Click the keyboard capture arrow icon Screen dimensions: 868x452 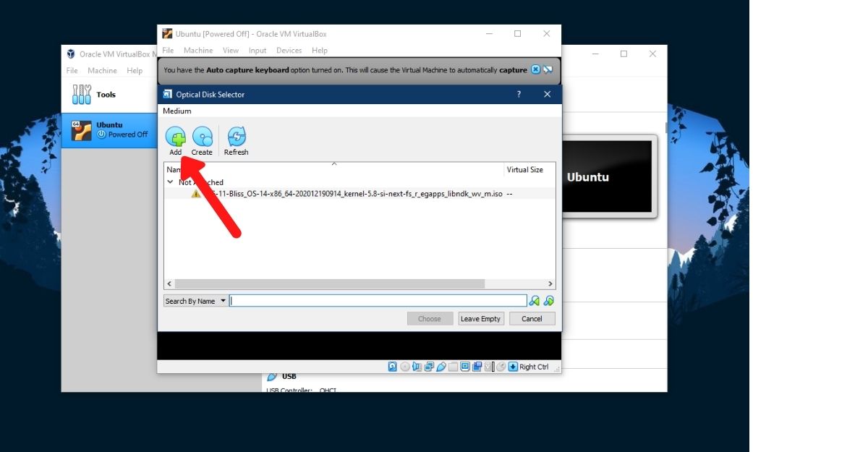513,367
